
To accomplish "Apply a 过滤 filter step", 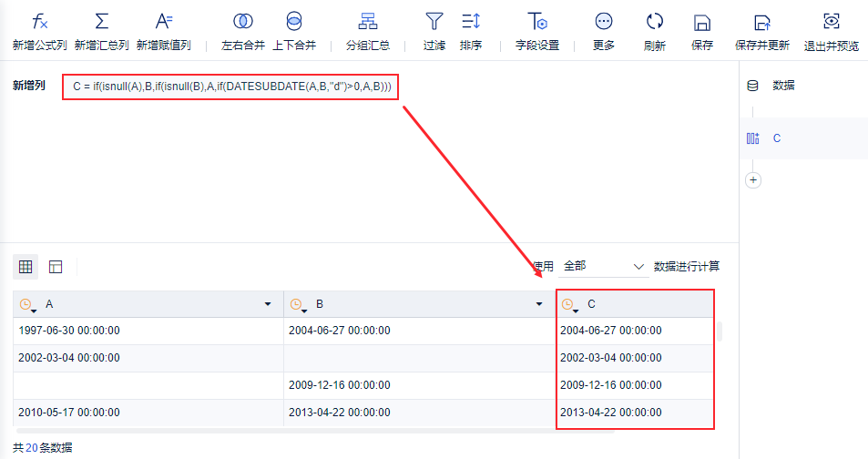I will click(x=434, y=32).
